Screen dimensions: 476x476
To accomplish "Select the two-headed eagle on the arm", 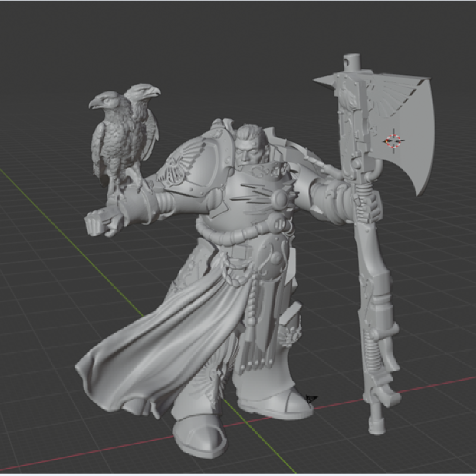I will tap(124, 138).
